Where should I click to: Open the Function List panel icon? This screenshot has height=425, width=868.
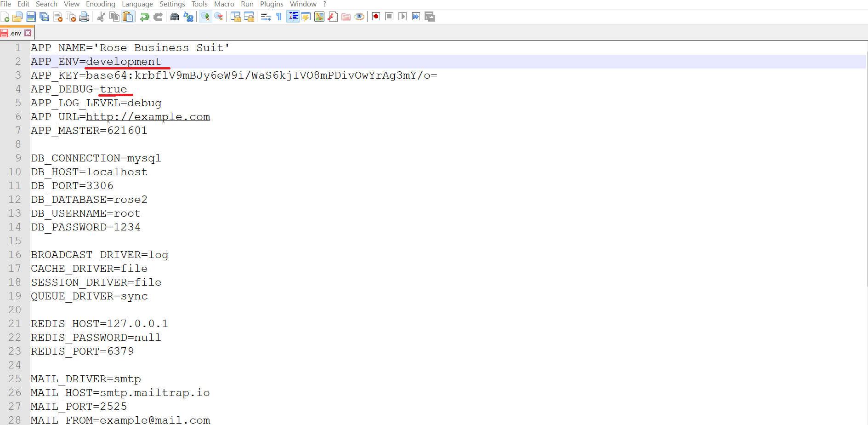point(333,17)
